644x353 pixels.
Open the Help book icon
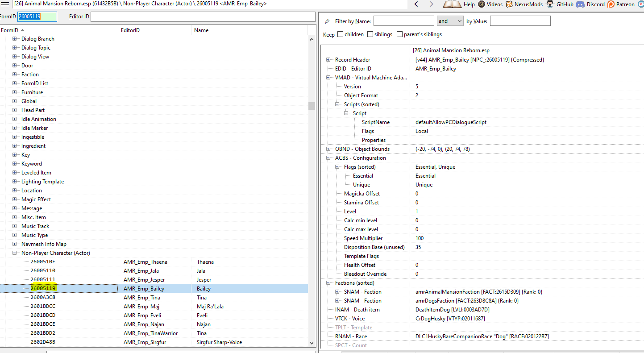(x=452, y=4)
